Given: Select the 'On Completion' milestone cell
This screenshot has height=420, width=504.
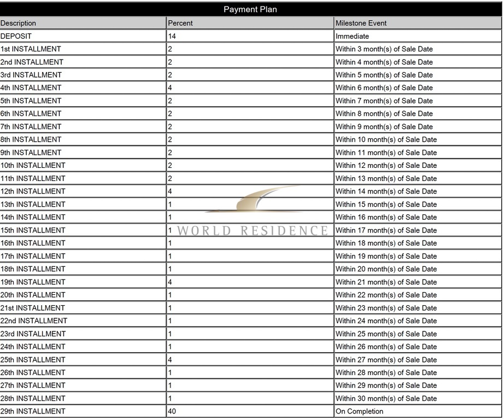Looking at the screenshot, I should 360,412.
